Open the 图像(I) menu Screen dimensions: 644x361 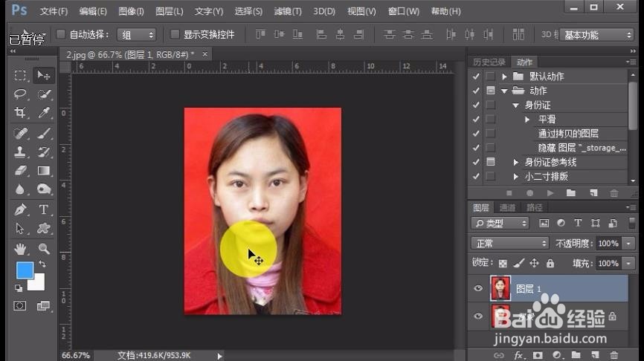131,11
